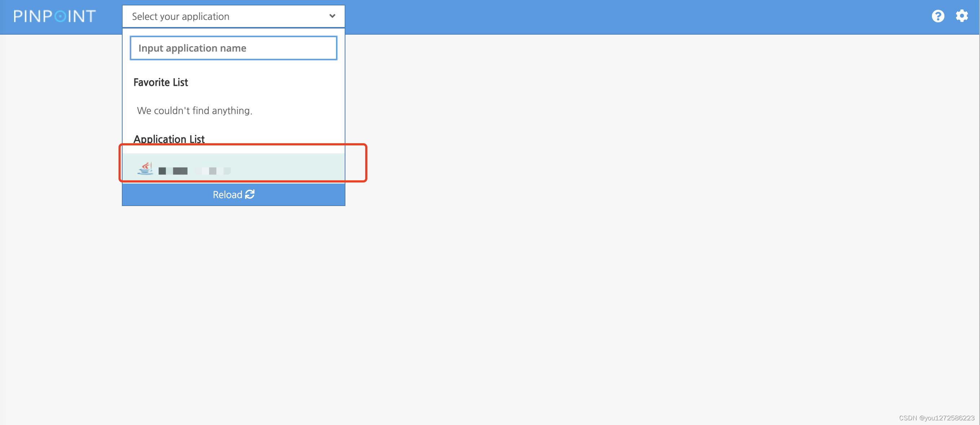Click the 'Reload' text label

coord(228,194)
